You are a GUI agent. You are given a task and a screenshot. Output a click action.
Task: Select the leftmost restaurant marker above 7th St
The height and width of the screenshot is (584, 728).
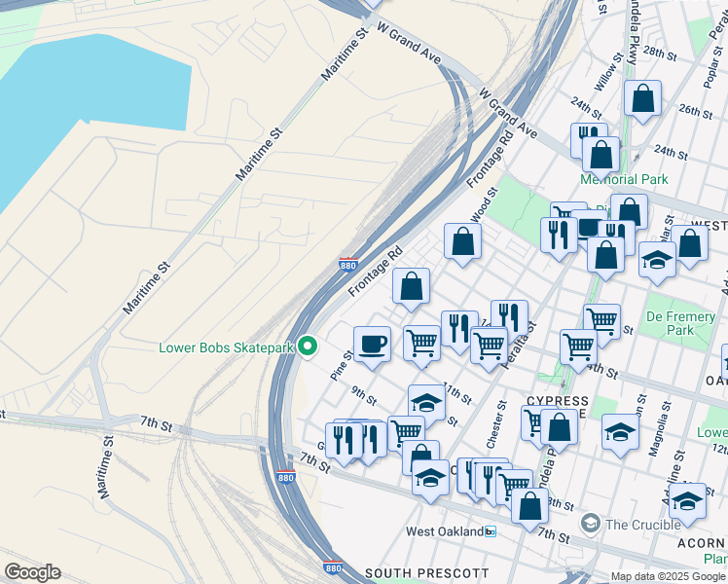344,442
